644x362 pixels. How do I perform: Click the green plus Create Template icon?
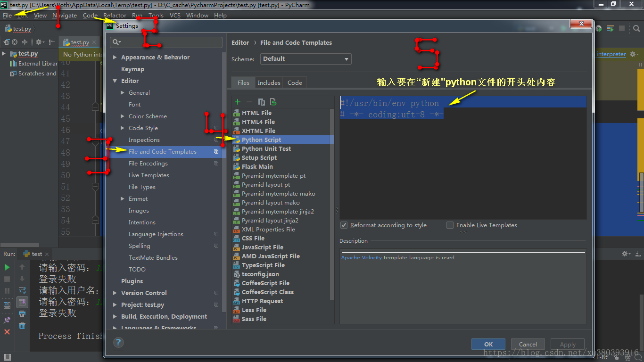[238, 102]
